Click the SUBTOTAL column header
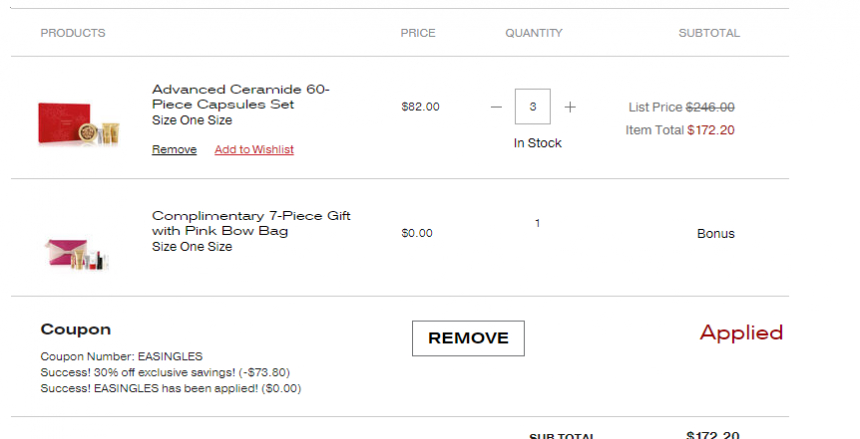This screenshot has height=439, width=860. 709,33
